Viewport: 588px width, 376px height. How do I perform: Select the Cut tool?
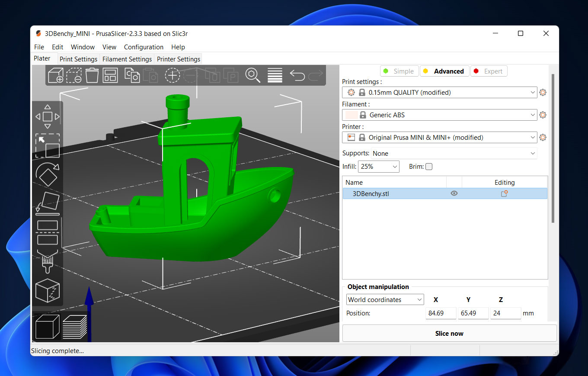[47, 232]
